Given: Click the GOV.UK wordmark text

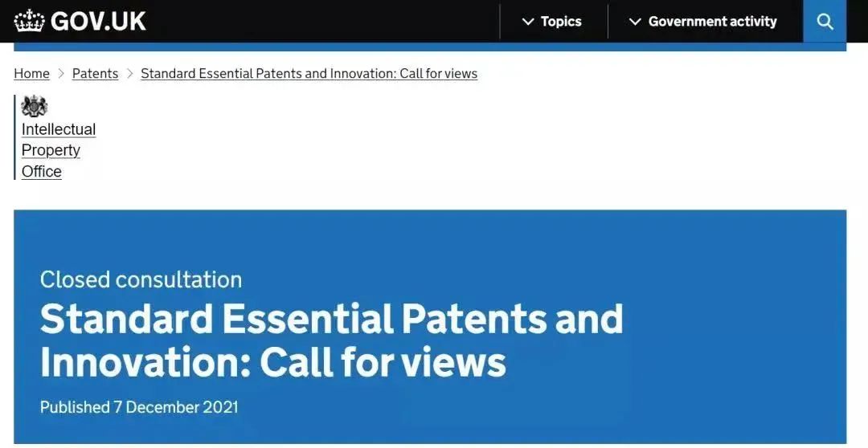Looking at the screenshot, I should coord(98,21).
